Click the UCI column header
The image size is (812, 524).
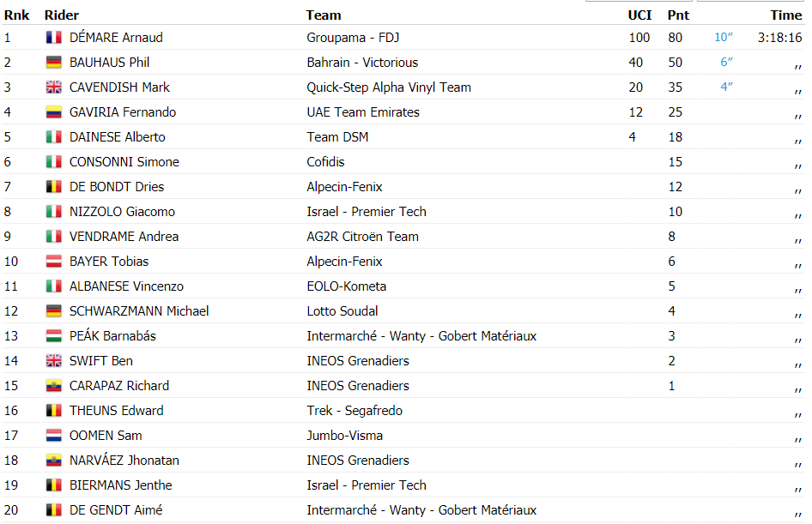(x=639, y=15)
